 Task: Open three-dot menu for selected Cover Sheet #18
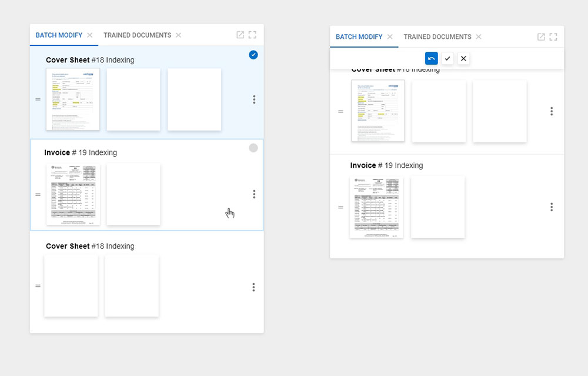coord(254,99)
